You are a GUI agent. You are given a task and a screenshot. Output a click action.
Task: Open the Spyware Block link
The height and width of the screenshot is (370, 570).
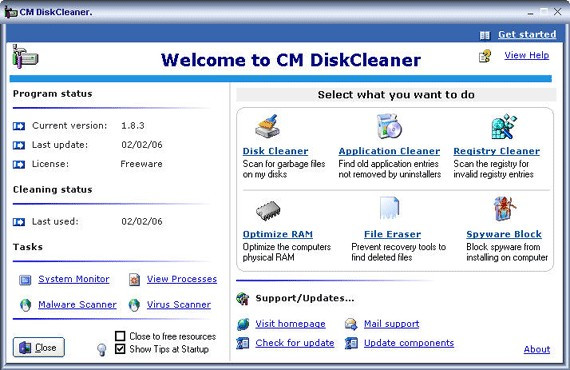[504, 234]
